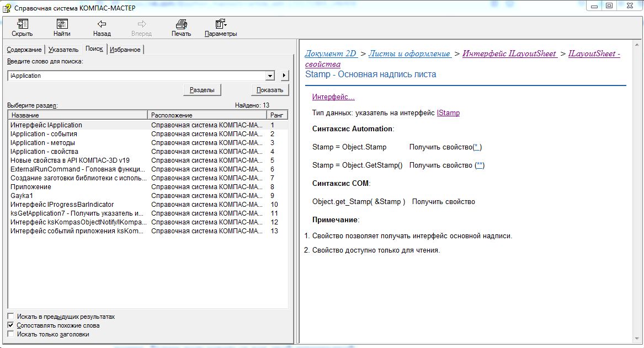Select result Создание заготовки библиотеки

tap(148, 178)
